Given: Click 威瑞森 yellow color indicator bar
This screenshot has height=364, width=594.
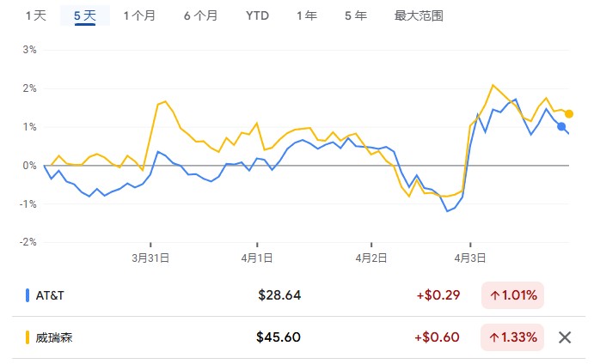Looking at the screenshot, I should (27, 337).
